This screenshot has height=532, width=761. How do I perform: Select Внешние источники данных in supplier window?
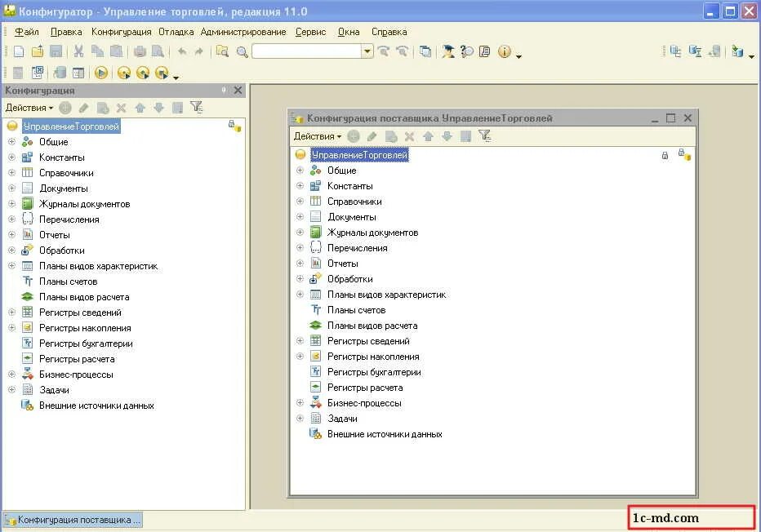385,434
